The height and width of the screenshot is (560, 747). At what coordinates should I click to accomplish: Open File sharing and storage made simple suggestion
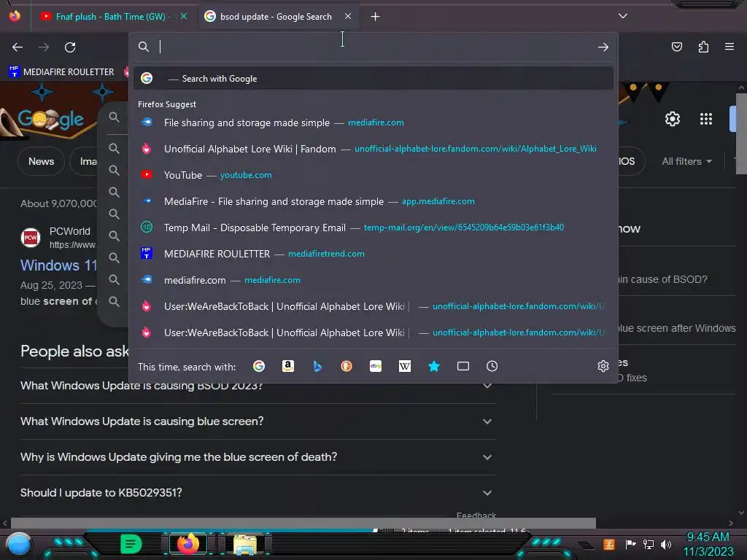373,122
